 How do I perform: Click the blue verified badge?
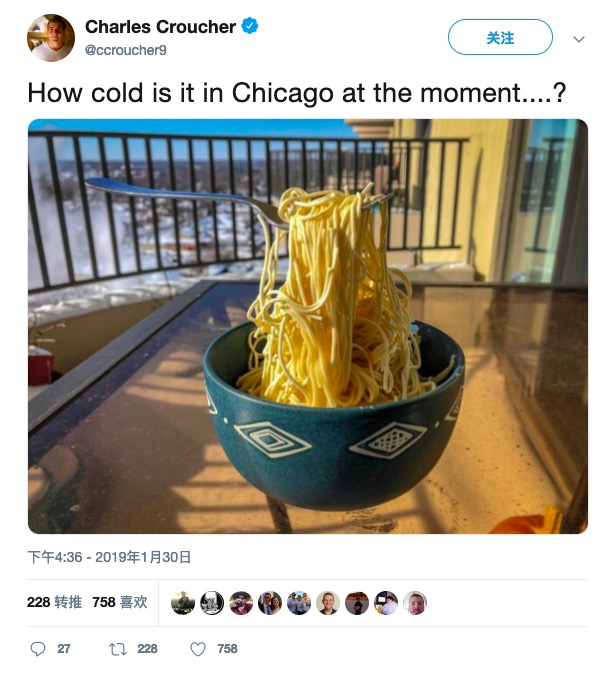click(x=249, y=26)
